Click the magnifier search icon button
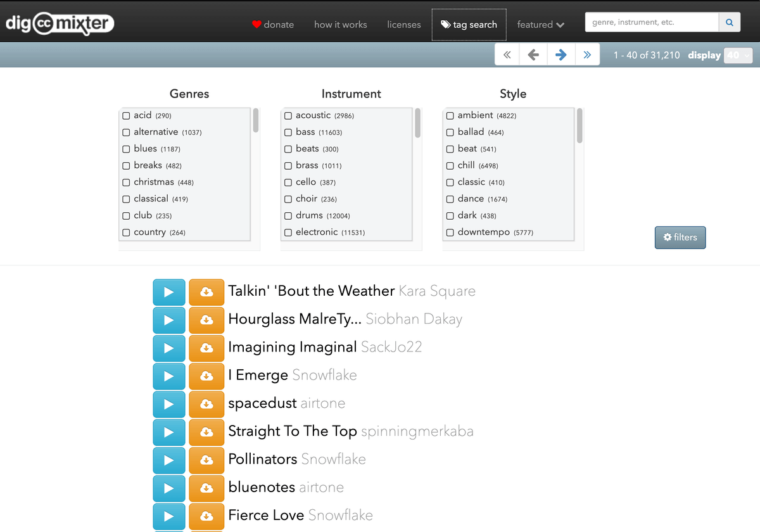Screen dimensions: 760x532 pos(728,22)
